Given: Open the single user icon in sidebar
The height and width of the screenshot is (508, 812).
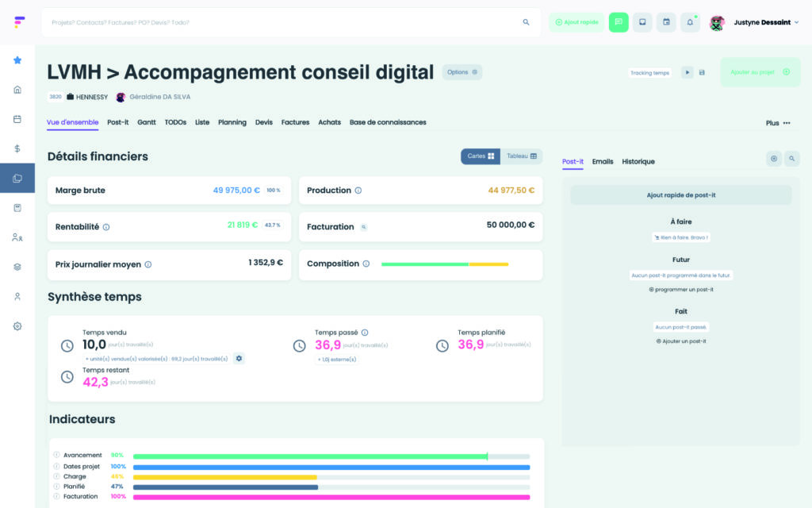Looking at the screenshot, I should pyautogui.click(x=17, y=297).
